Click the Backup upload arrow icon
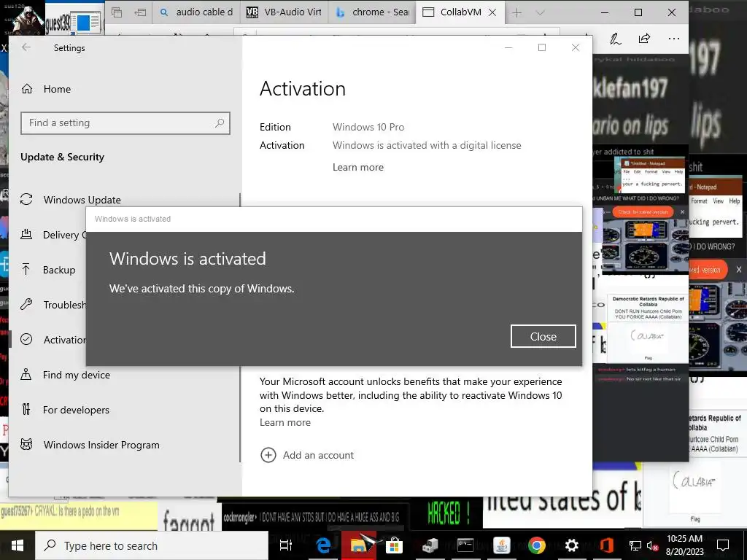The height and width of the screenshot is (560, 747). 26,270
